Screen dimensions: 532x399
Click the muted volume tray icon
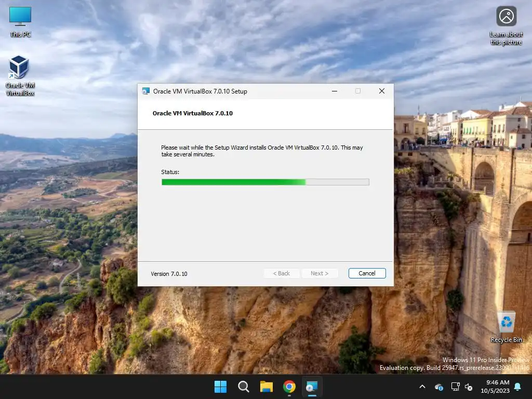469,387
